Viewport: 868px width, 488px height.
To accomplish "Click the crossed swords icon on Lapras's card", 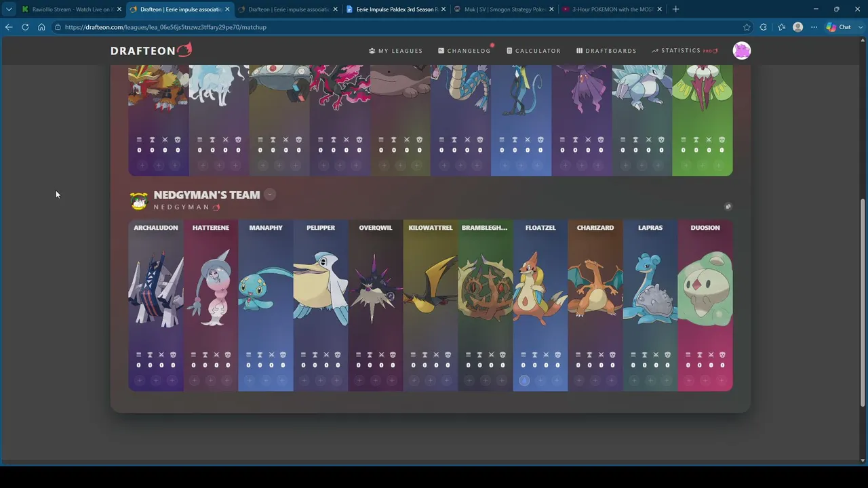I will (656, 354).
